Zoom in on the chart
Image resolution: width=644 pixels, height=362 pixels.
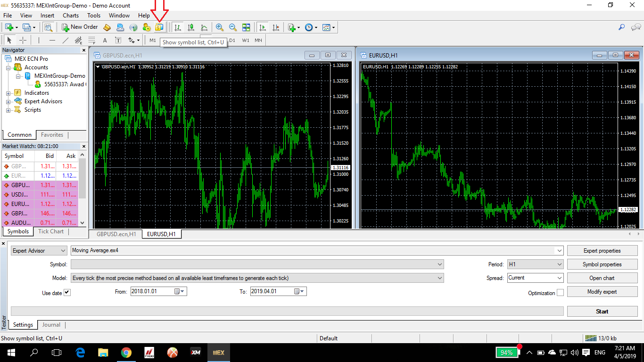coord(220,27)
